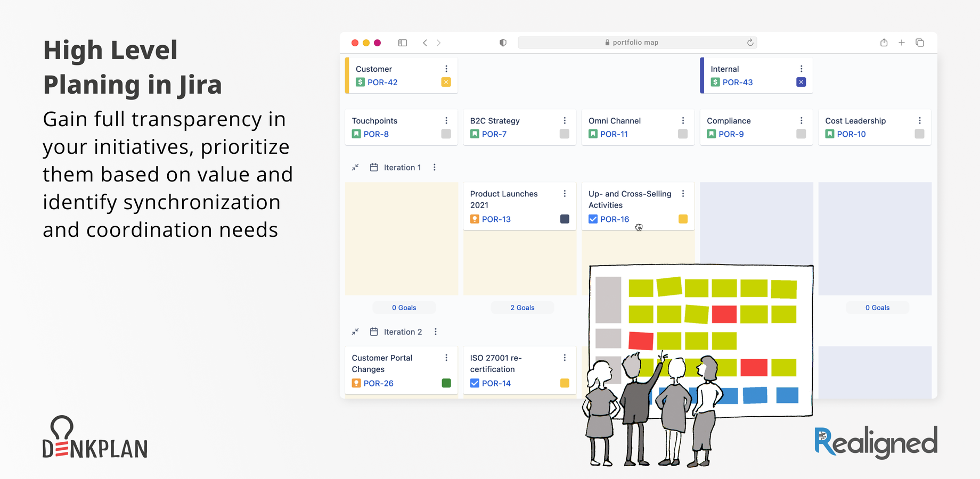This screenshot has width=980, height=479.
Task: Click the Iteration 1 calendar icon
Action: point(374,167)
